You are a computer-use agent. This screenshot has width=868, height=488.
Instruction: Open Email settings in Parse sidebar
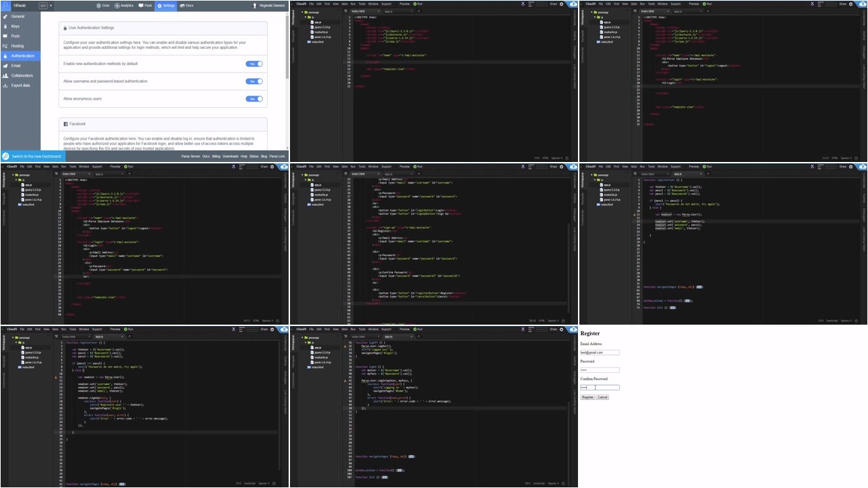(x=20, y=66)
